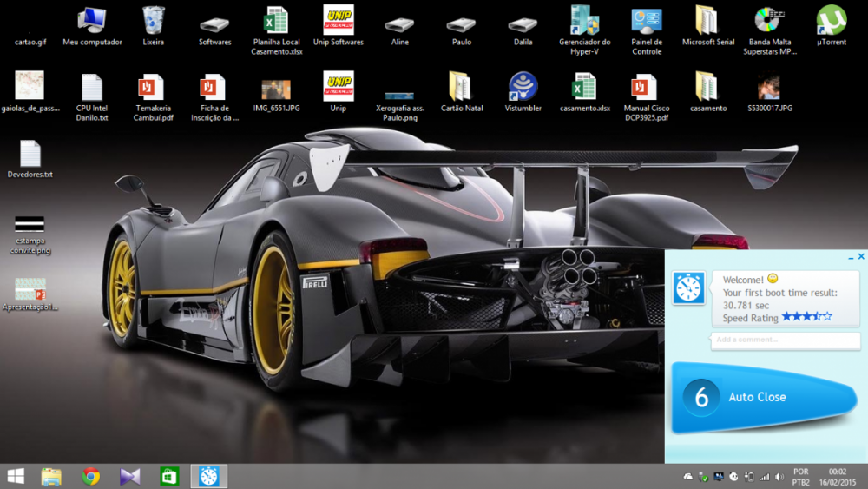The width and height of the screenshot is (868, 489).
Task: Select the Vistumbler desktop icon
Action: [x=523, y=87]
